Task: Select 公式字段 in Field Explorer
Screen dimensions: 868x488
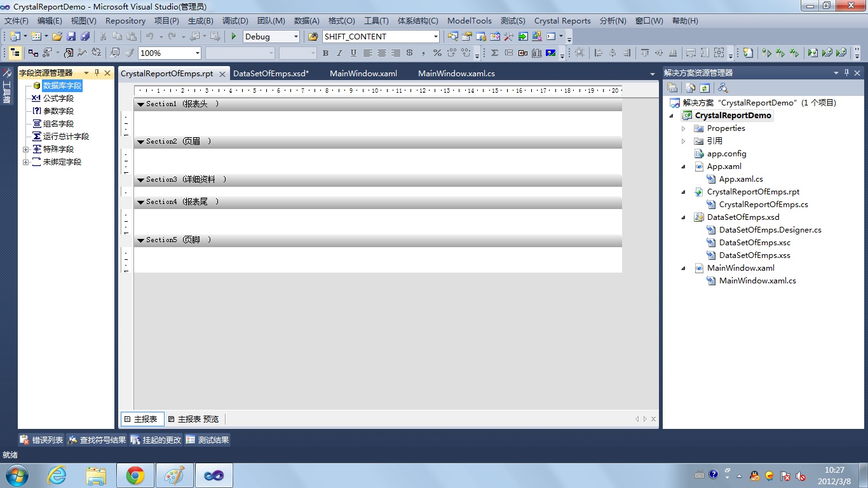Action: [58, 98]
